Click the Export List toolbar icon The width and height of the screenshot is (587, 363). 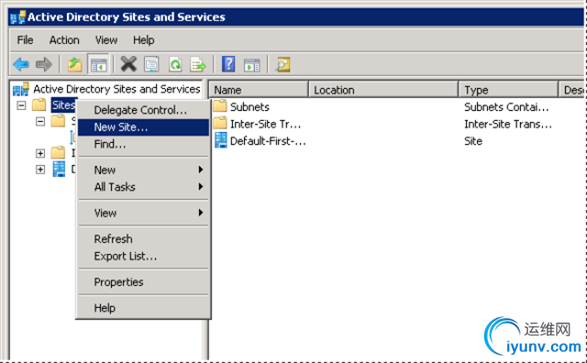(x=198, y=64)
